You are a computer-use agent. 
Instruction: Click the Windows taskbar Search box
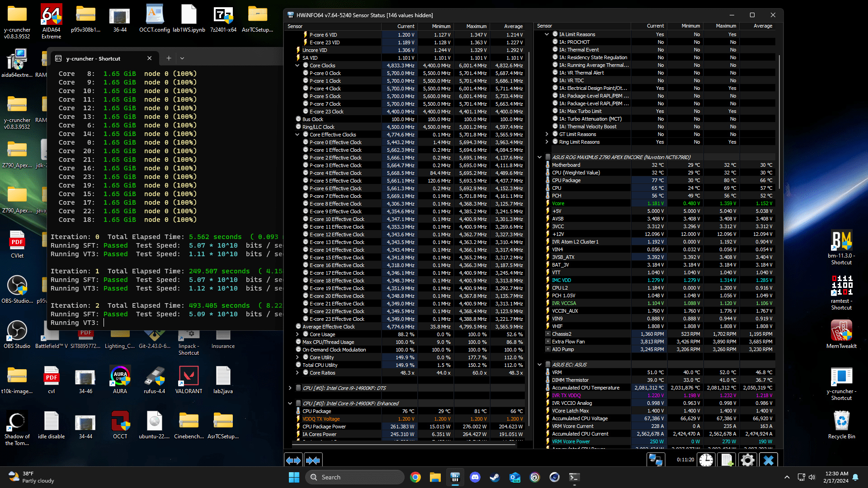pyautogui.click(x=355, y=477)
